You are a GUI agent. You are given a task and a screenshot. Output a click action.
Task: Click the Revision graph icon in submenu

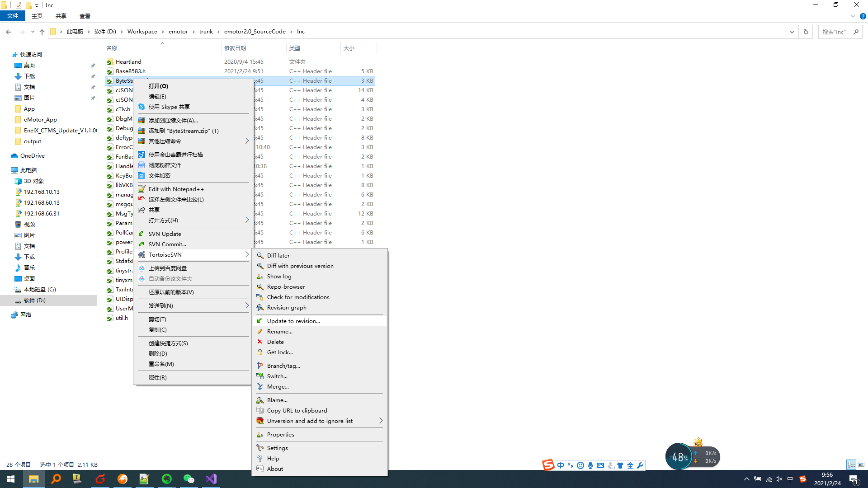tap(260, 307)
